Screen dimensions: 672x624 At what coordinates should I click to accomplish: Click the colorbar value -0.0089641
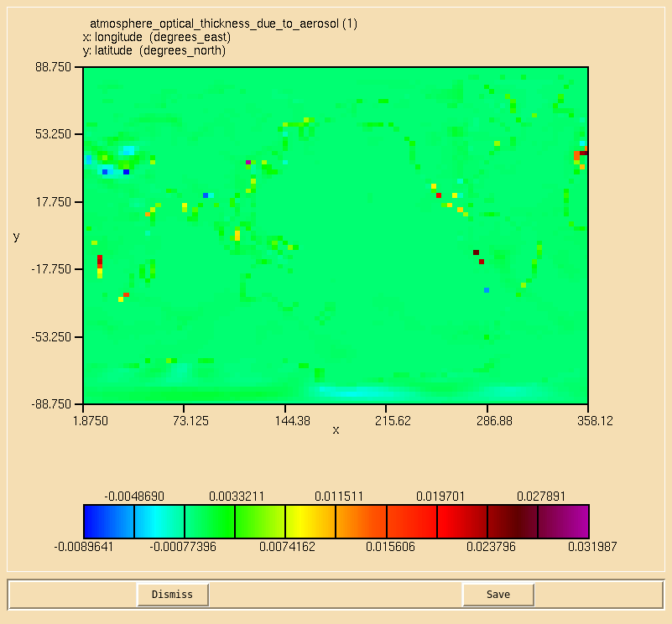point(84,547)
